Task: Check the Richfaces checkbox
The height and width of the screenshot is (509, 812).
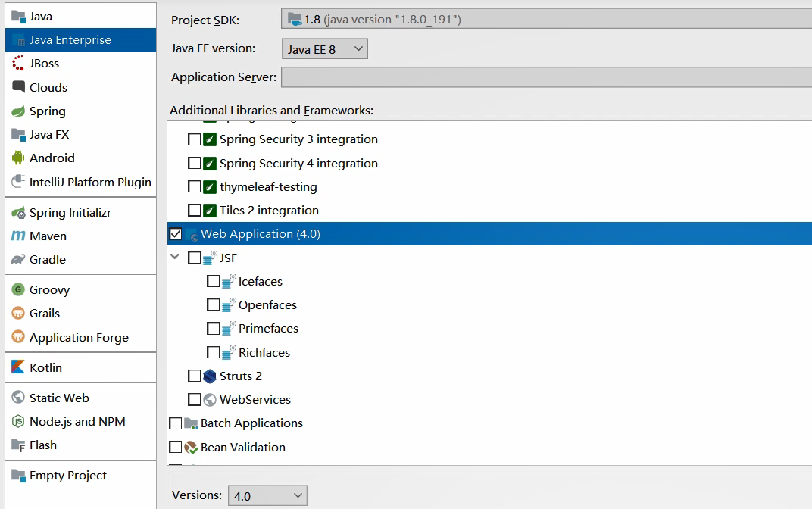Action: (x=213, y=352)
